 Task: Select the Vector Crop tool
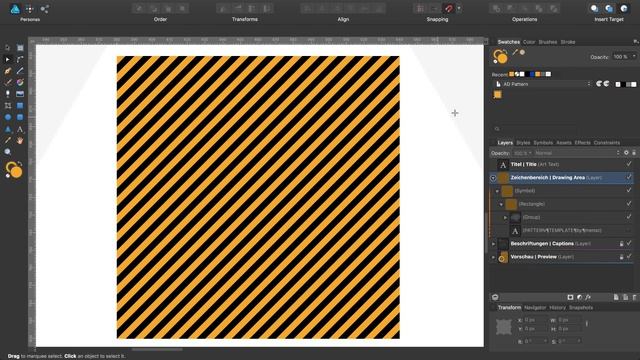7,106
